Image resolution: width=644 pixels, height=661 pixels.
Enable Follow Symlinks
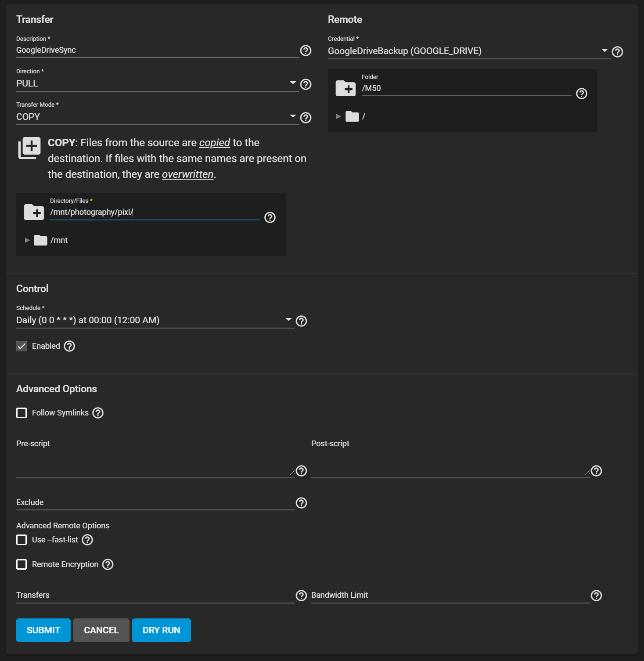click(22, 413)
